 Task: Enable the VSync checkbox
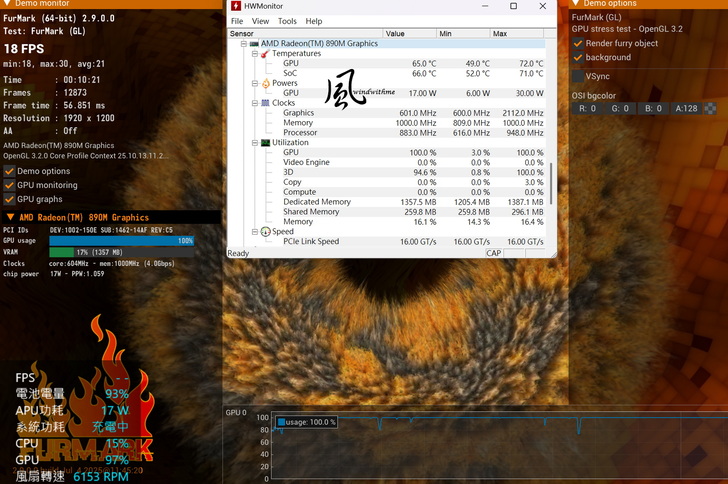[578, 76]
